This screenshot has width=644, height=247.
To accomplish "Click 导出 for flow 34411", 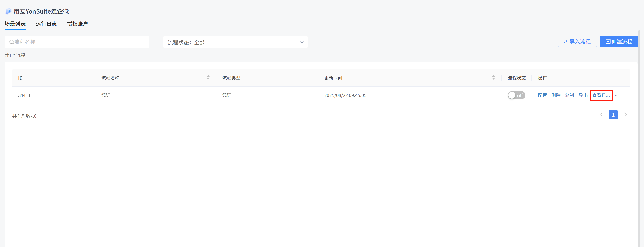I will tap(583, 95).
